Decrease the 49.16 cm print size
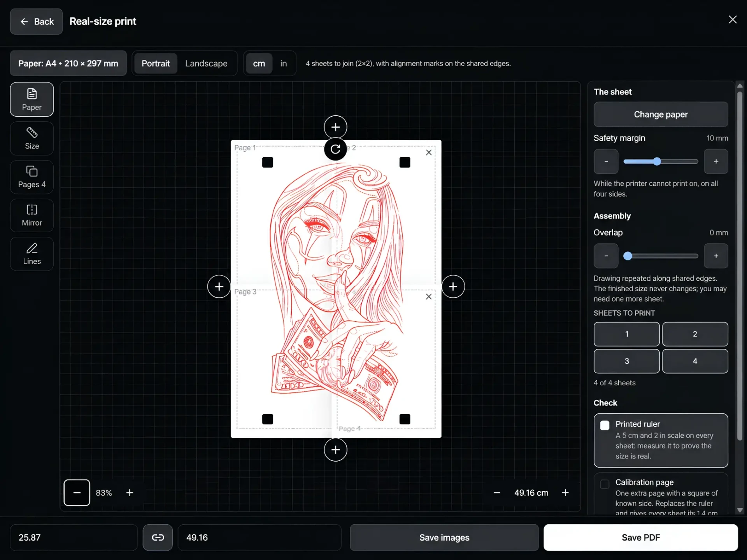This screenshot has height=560, width=747. point(497,493)
